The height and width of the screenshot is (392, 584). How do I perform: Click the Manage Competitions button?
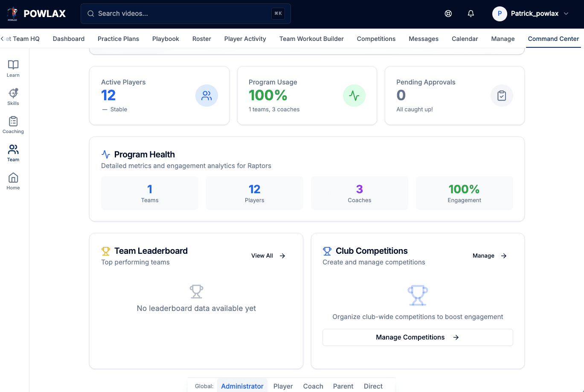pyautogui.click(x=418, y=337)
